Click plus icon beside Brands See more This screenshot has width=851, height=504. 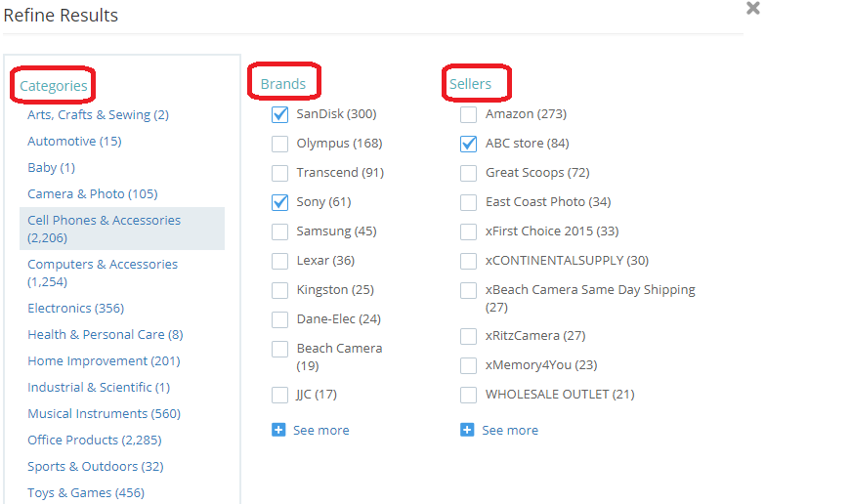278,430
